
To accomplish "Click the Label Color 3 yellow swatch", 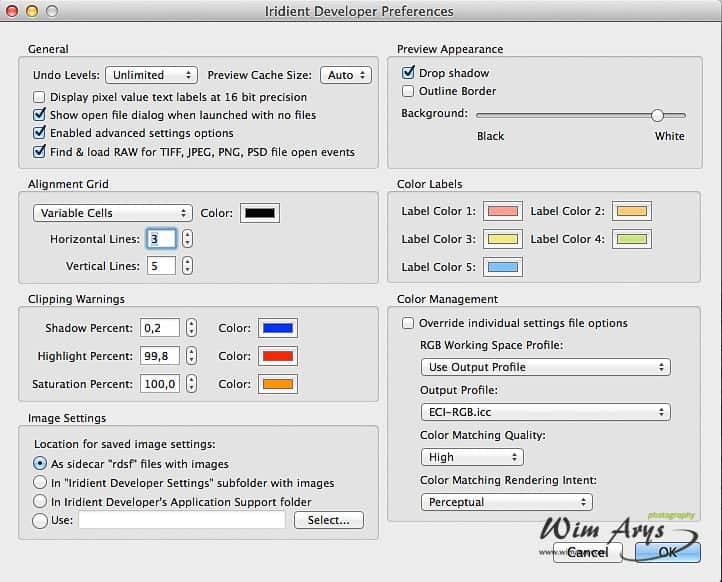I will [503, 239].
